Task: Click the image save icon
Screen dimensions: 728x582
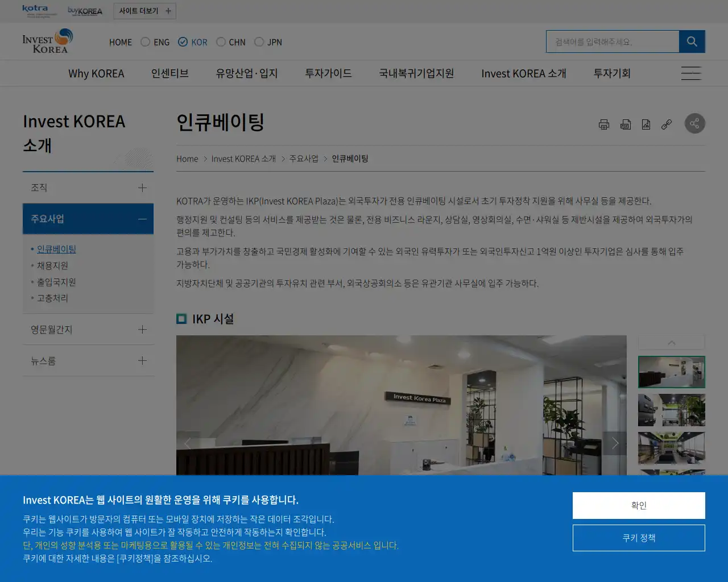Action: [646, 123]
